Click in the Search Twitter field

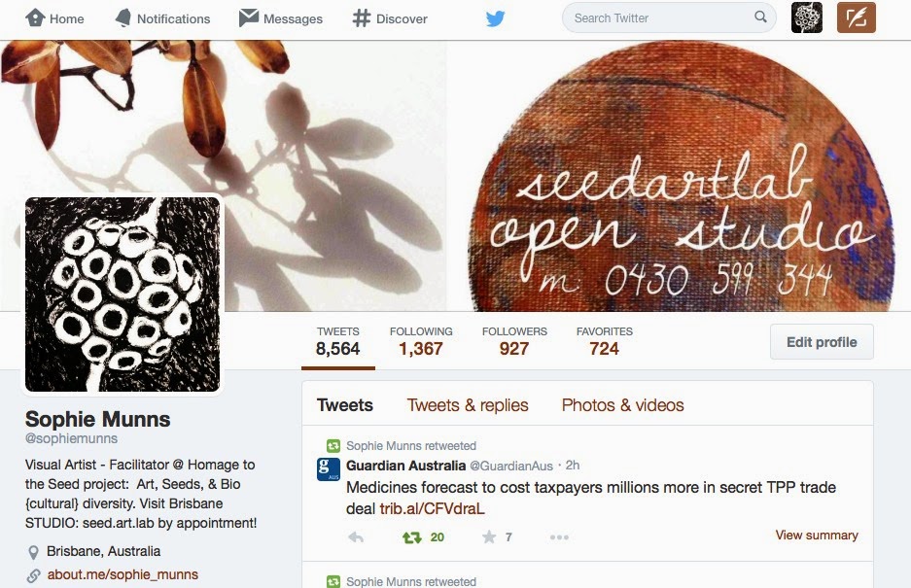662,18
